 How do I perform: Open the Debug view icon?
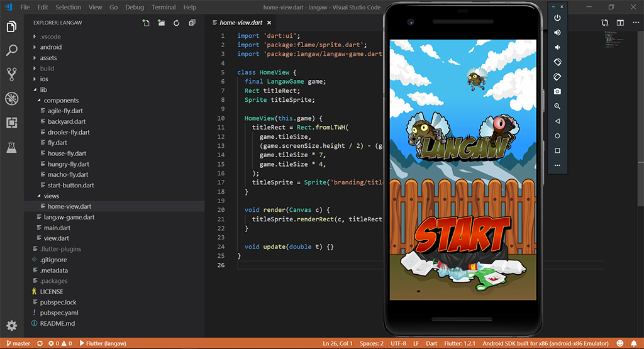pyautogui.click(x=11, y=99)
